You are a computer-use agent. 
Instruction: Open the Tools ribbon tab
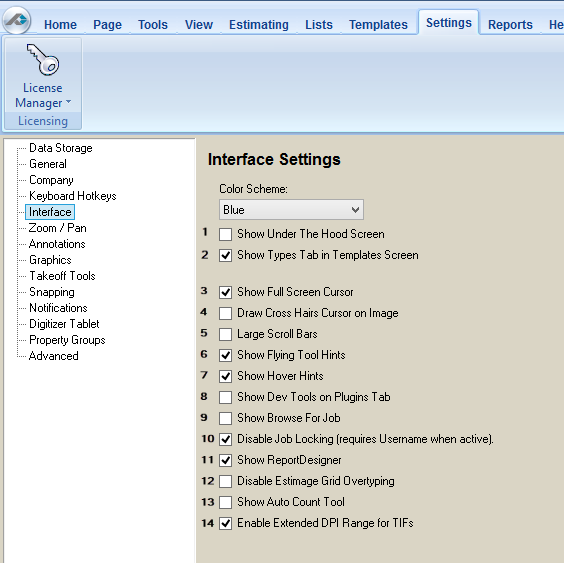tap(153, 25)
